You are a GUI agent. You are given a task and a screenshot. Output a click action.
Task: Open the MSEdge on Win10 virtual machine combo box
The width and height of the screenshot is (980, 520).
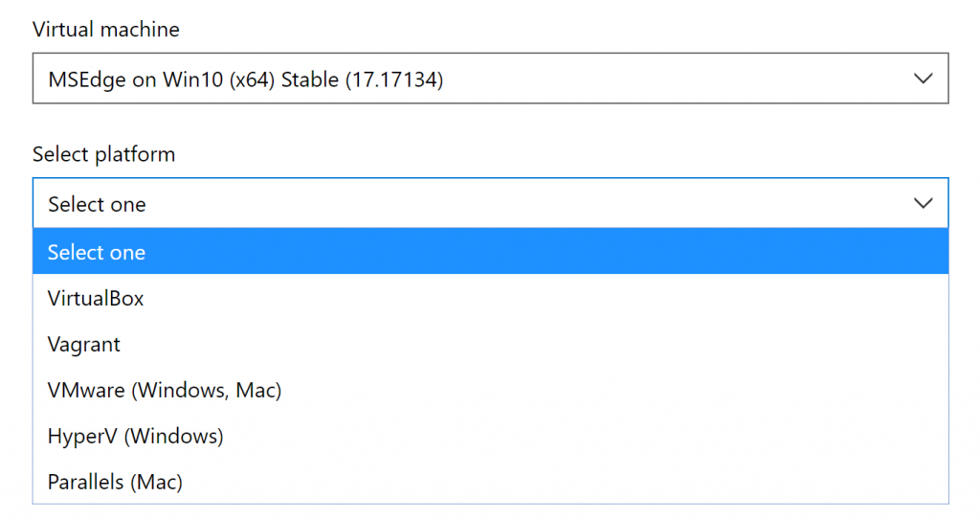(x=490, y=79)
